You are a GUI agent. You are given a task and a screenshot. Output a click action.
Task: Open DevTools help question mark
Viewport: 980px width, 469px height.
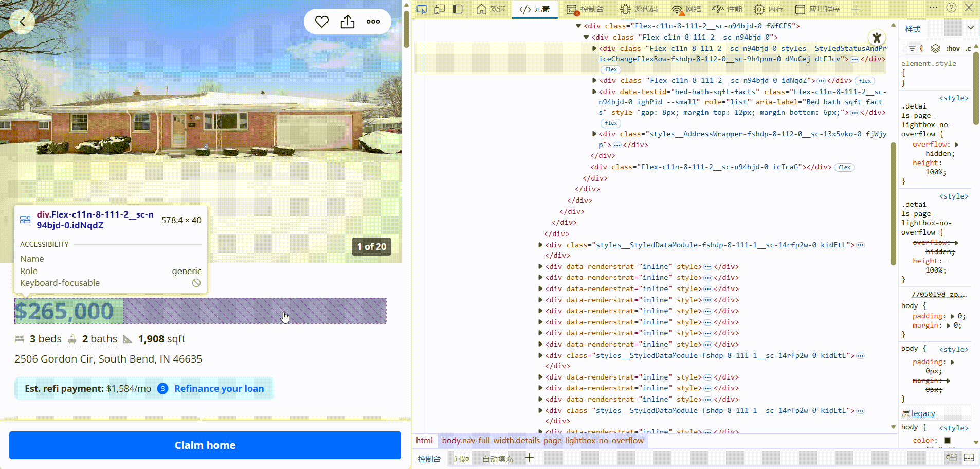(x=951, y=8)
